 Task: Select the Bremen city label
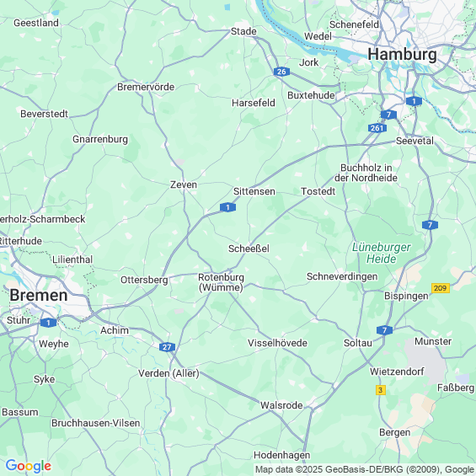(39, 295)
